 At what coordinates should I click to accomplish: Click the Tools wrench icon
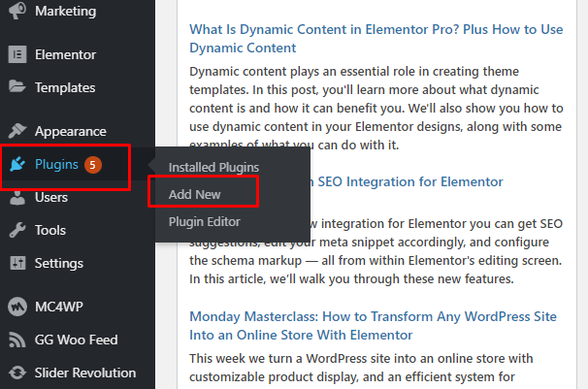click(17, 230)
